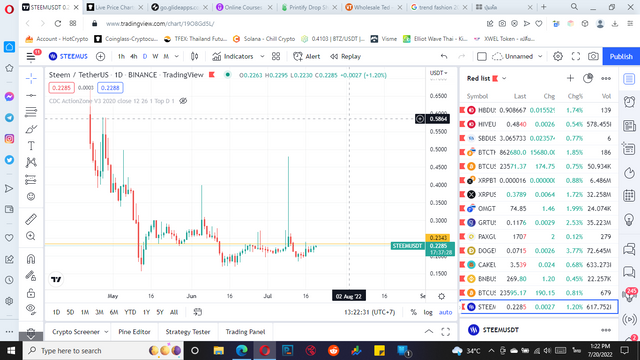This screenshot has width=640, height=360.
Task: Click the undo arrow
Action: [444, 56]
